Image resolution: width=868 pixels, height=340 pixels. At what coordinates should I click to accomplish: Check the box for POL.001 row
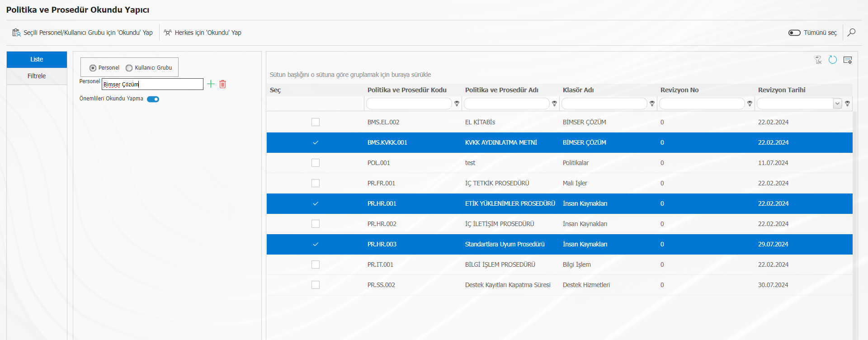[316, 163]
